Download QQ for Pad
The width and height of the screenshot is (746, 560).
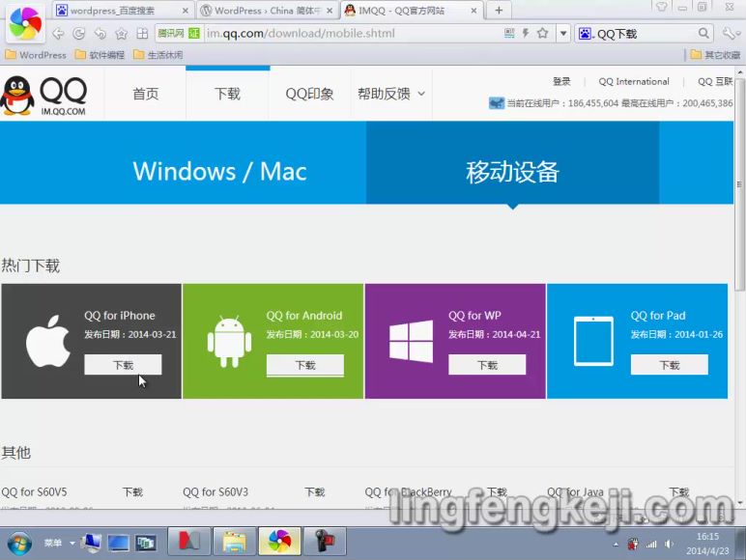pos(670,365)
